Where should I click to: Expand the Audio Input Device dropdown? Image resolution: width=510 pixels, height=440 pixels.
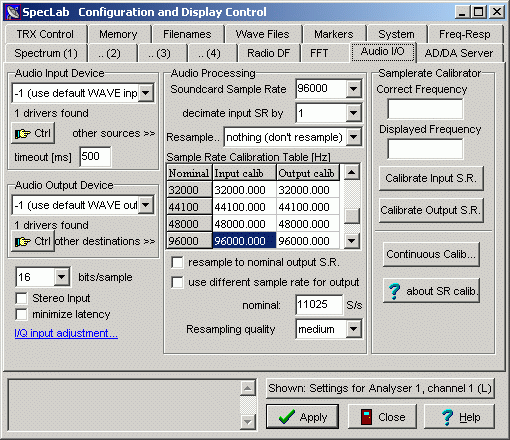tap(146, 93)
